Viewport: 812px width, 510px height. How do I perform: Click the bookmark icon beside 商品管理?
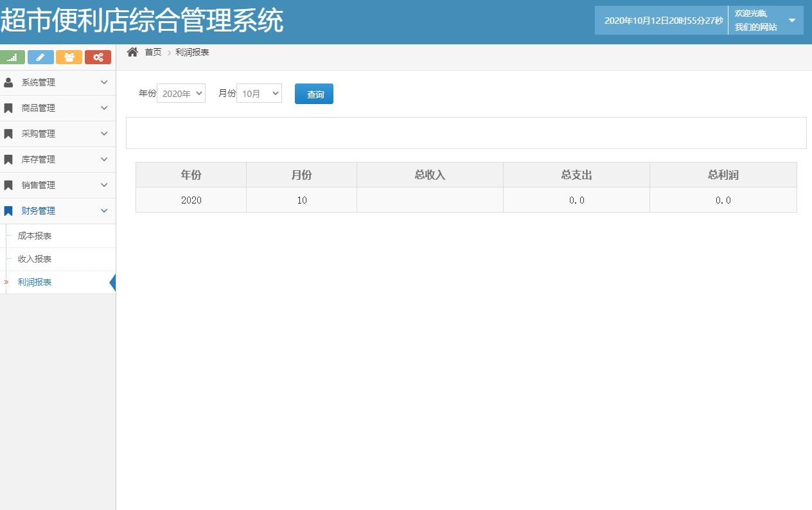coord(8,108)
